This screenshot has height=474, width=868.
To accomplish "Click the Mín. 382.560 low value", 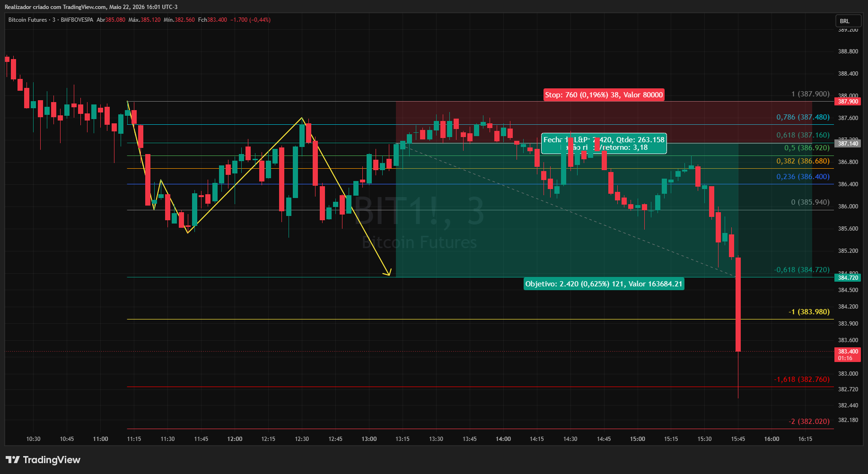I will [x=179, y=20].
